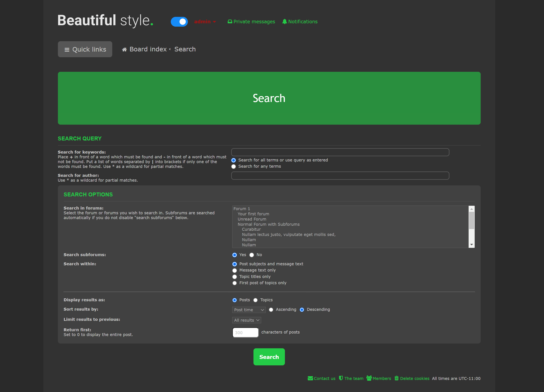544x392 pixels.
Task: Select 'Post subjects and message text'
Action: tap(235, 264)
